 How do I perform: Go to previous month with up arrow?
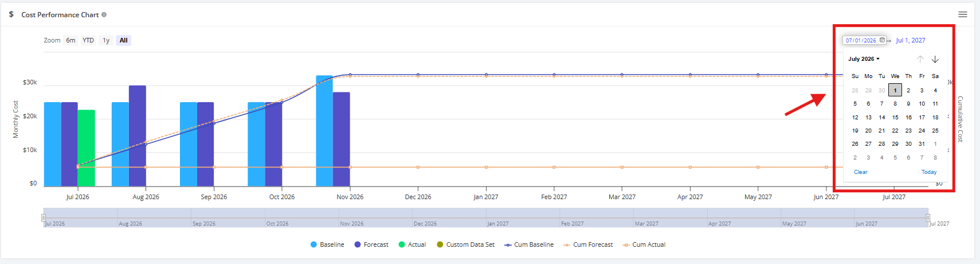(x=920, y=59)
